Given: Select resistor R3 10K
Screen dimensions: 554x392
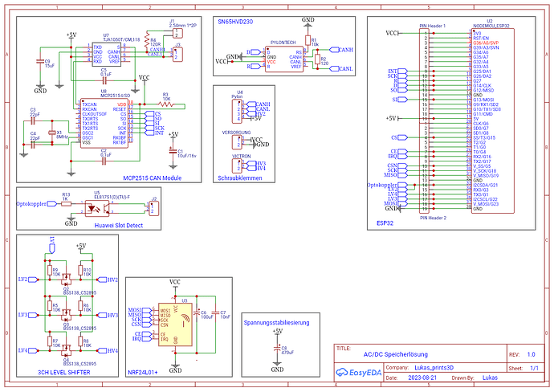Looking at the screenshot, I should tap(165, 104).
